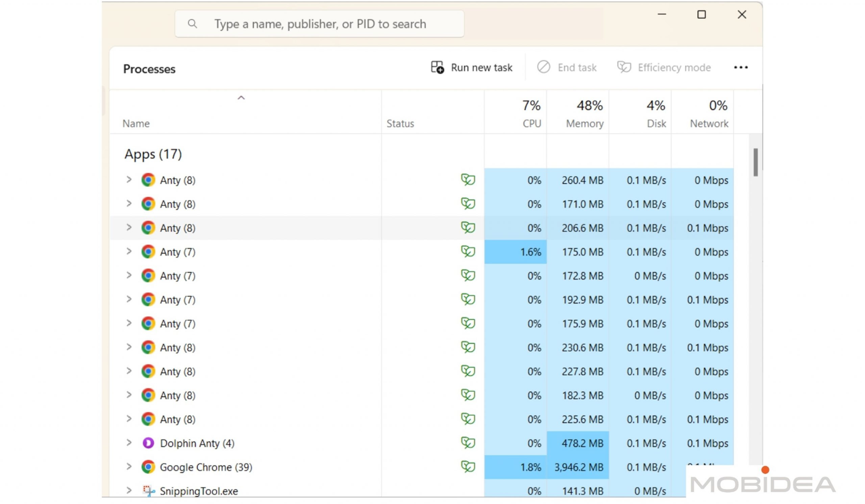Expand the Anty row using 227.8 MB
This screenshot has height=504, width=865.
point(129,371)
